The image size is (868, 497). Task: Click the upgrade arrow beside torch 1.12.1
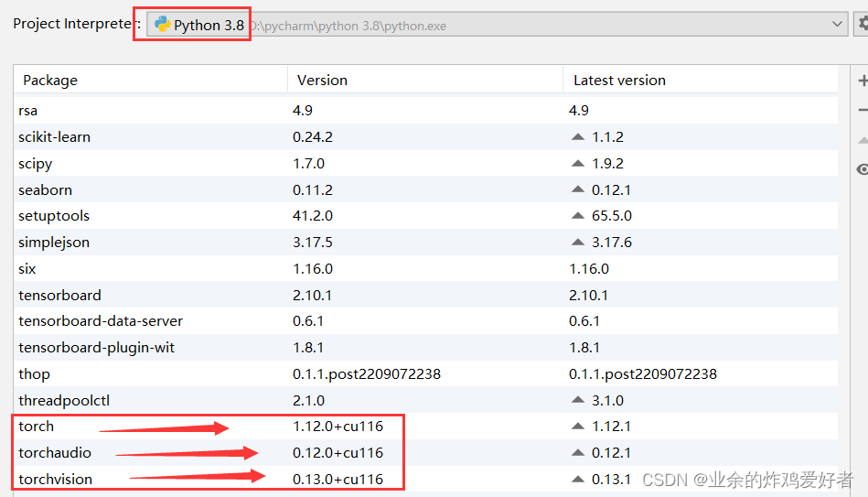click(578, 427)
